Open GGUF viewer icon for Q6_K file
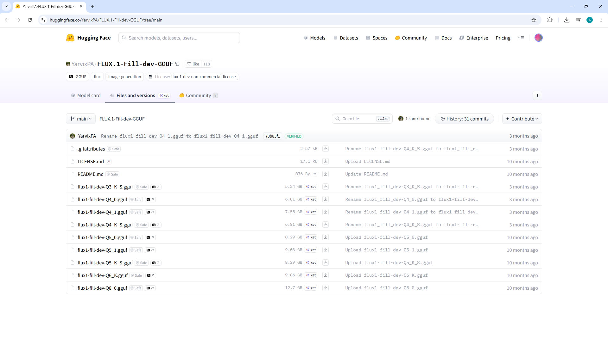608x364 pixels. 150,275
